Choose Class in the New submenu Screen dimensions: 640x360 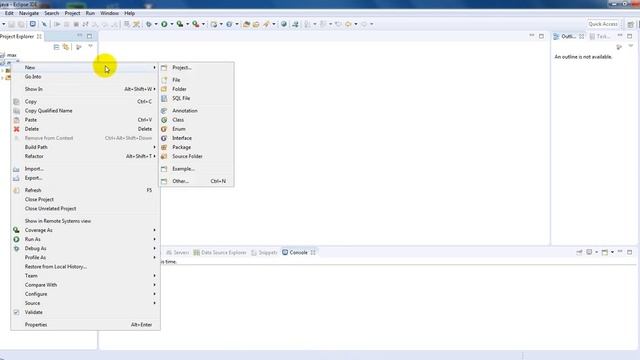pyautogui.click(x=196, y=120)
